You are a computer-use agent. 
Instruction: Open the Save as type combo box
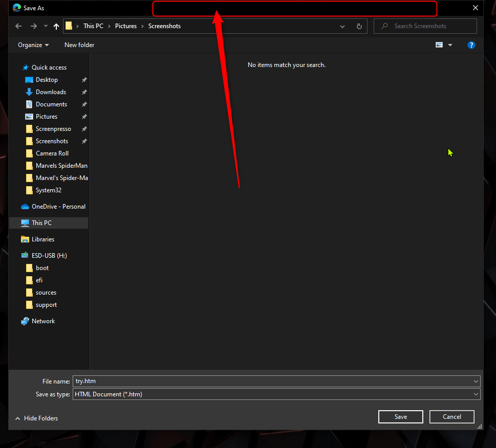pos(276,394)
